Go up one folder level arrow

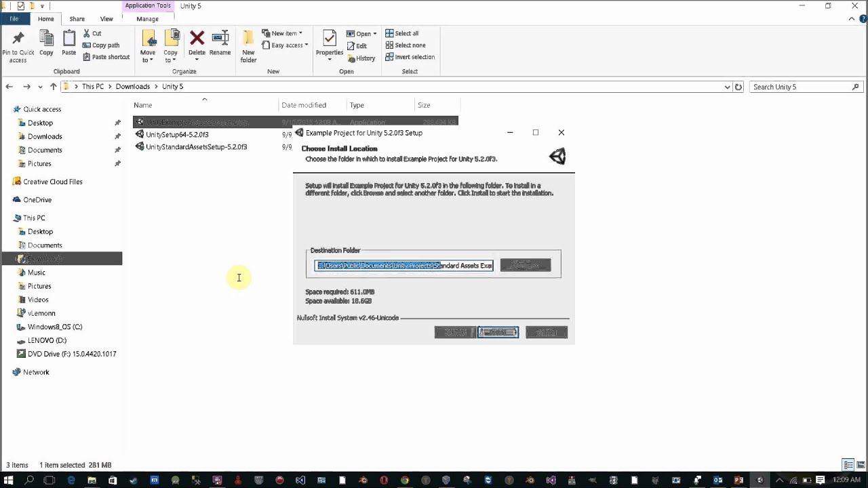pyautogui.click(x=54, y=87)
